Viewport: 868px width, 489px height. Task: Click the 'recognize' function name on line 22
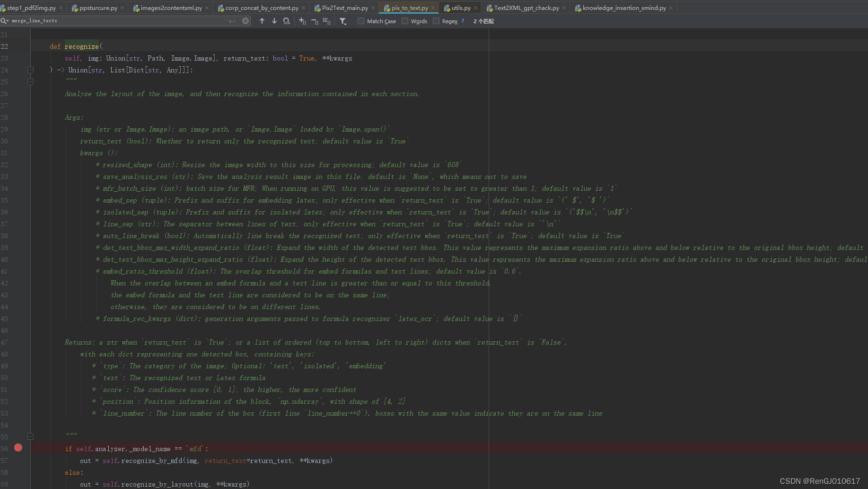click(81, 46)
